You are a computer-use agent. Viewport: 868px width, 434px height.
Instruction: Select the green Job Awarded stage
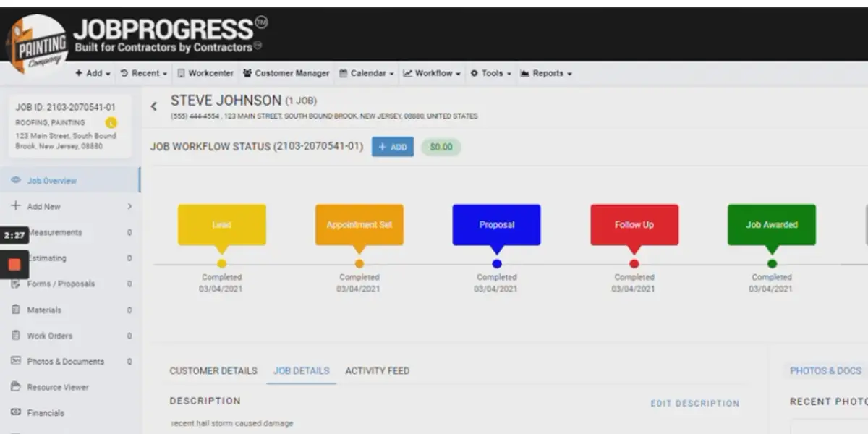click(772, 225)
